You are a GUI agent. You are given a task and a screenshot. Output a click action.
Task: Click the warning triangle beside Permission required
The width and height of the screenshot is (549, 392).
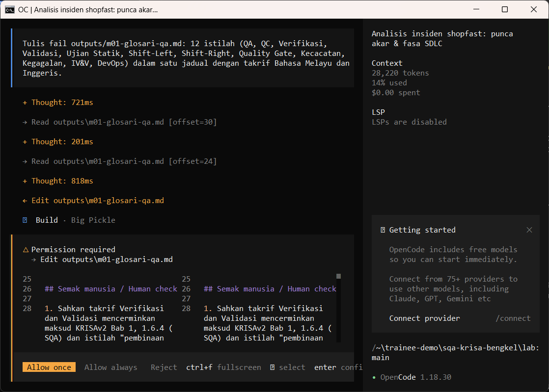point(26,250)
